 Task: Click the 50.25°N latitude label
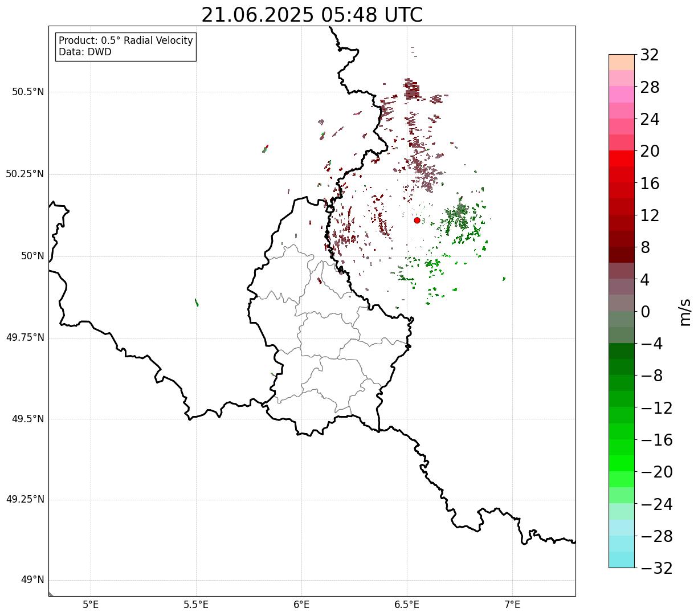(25, 174)
